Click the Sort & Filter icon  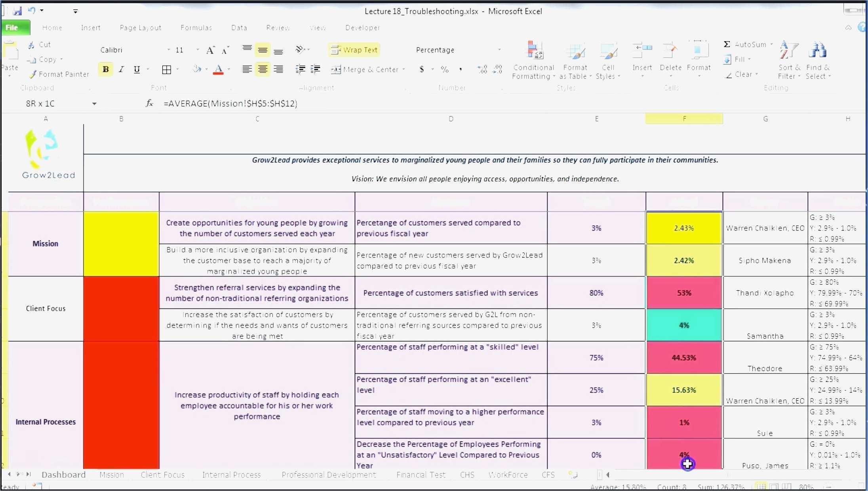point(789,51)
